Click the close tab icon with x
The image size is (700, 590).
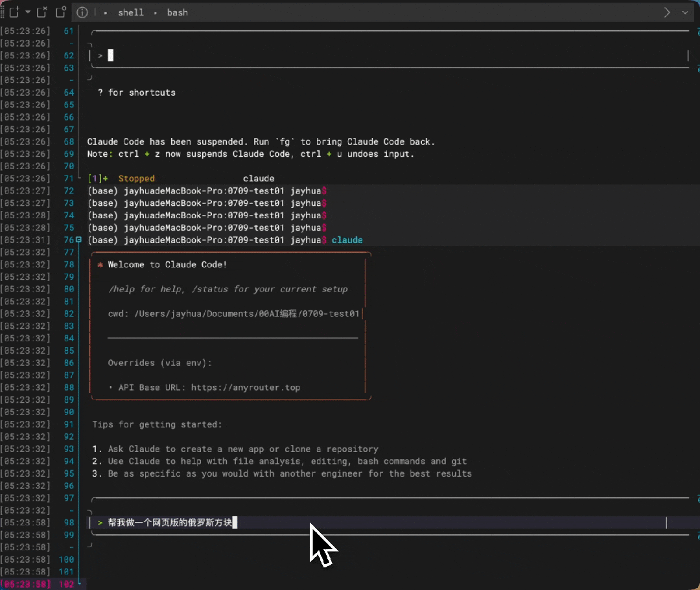[x=42, y=12]
